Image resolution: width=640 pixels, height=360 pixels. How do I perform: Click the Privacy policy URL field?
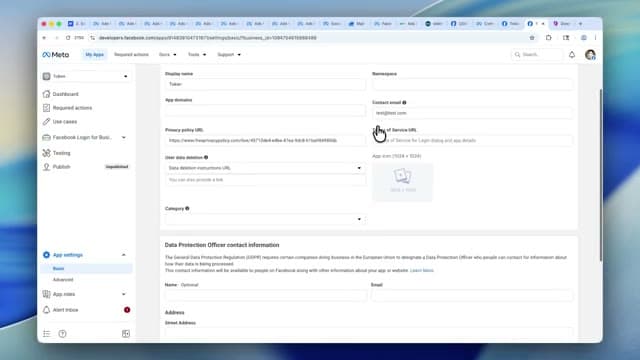[265, 140]
